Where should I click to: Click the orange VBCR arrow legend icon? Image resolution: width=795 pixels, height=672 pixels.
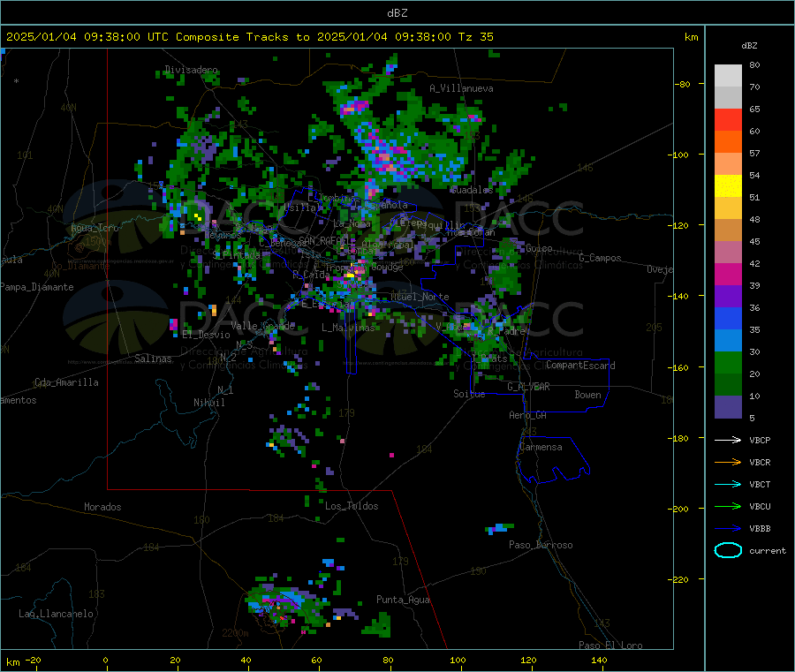728,462
